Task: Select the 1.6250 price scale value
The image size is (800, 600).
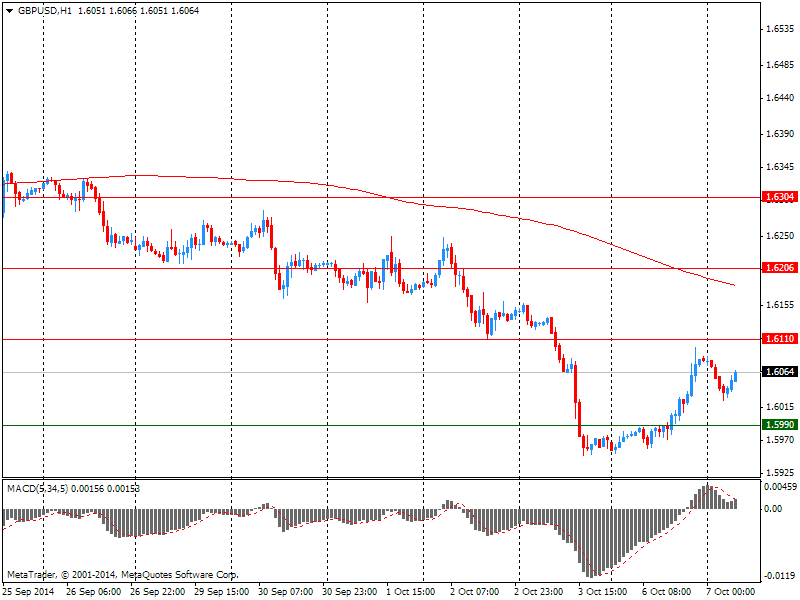Action: (x=781, y=236)
